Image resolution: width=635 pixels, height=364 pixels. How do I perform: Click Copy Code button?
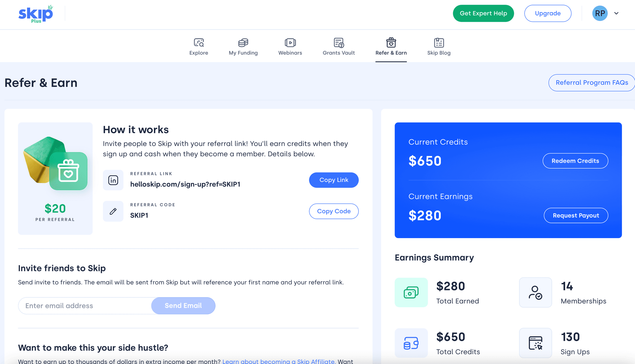334,211
